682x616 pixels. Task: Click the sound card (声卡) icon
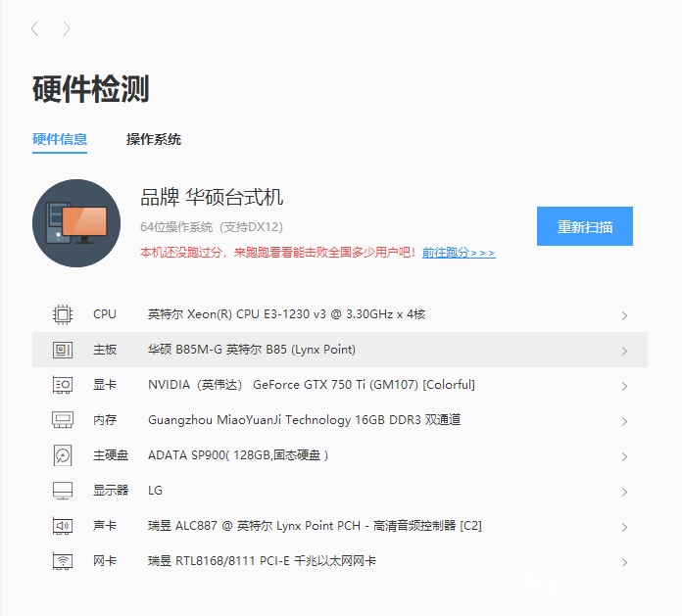[63, 526]
